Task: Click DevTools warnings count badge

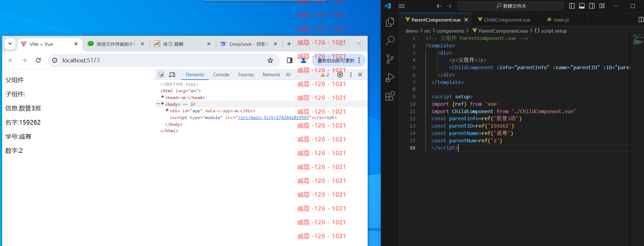Action: pyautogui.click(x=325, y=75)
